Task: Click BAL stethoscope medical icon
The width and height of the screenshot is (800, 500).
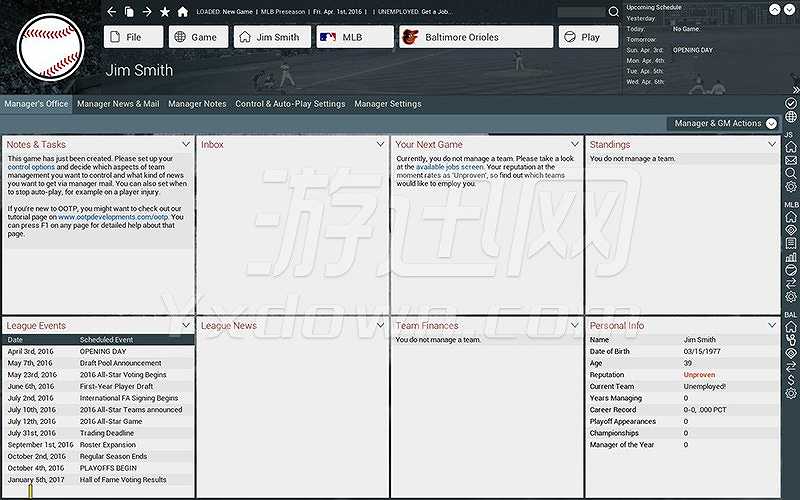Action: pos(791,340)
